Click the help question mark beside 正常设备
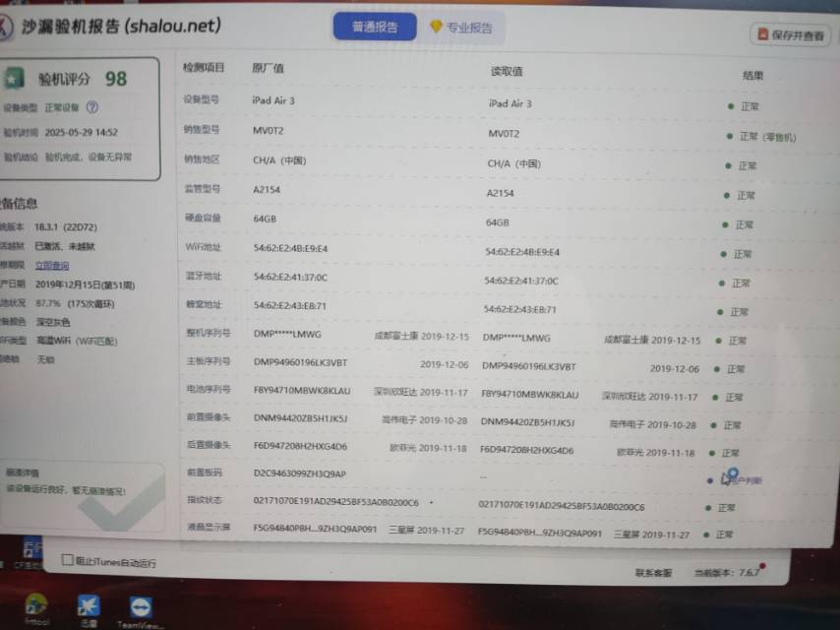840x630 pixels. tap(92, 107)
